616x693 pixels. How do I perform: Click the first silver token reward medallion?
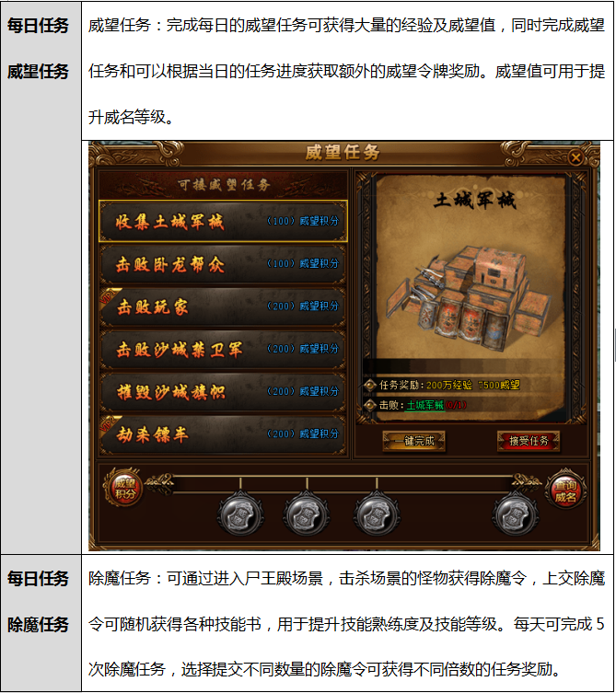click(x=240, y=514)
